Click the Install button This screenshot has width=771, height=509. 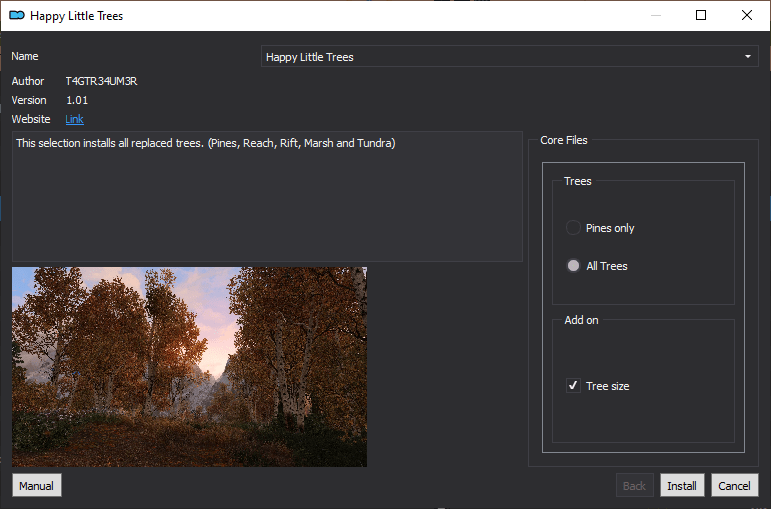click(x=682, y=485)
